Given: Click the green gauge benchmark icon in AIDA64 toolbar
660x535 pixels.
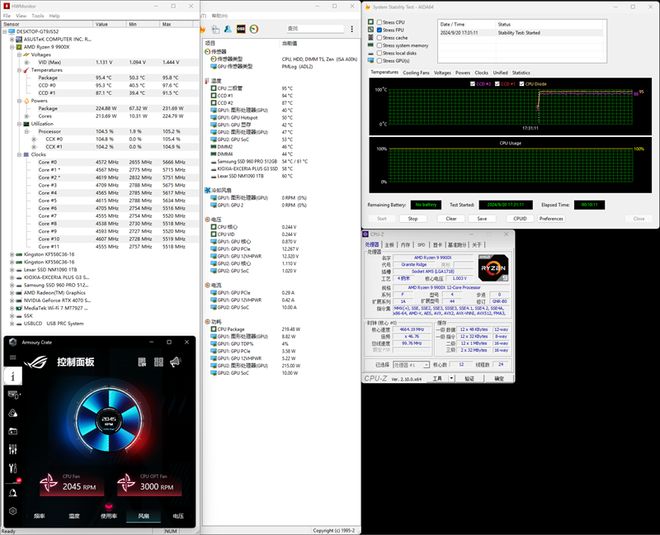Looking at the screenshot, I should 254,29.
